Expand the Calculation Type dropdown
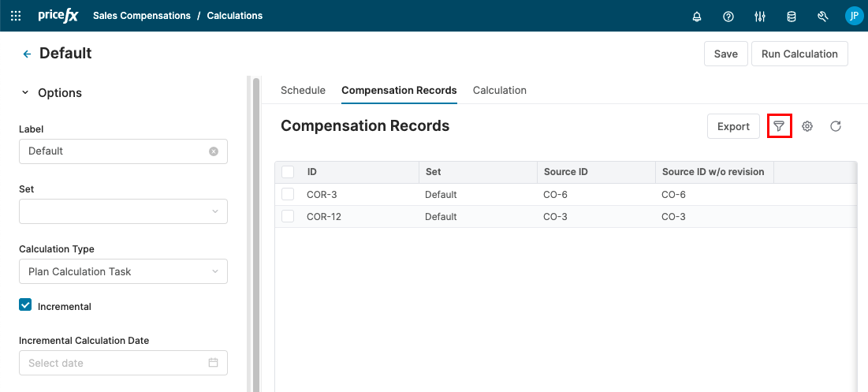868x392 pixels. [x=123, y=271]
